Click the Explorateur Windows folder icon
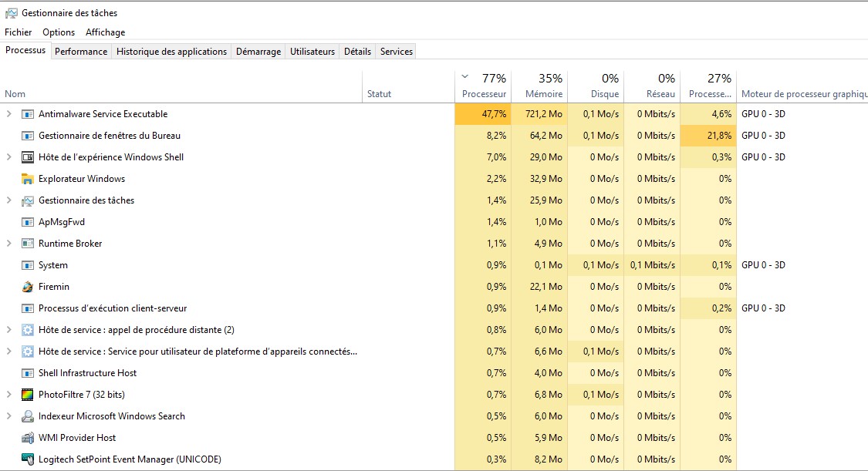 pyautogui.click(x=28, y=179)
